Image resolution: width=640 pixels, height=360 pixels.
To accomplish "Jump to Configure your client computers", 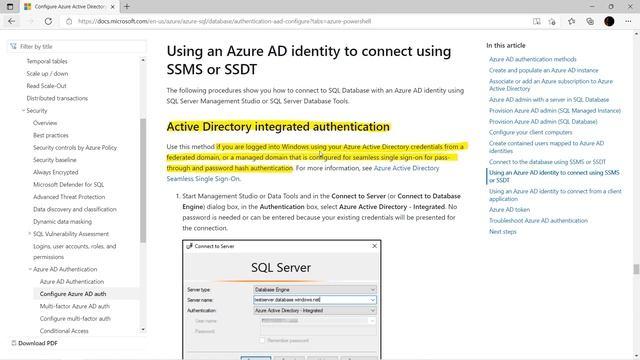I will (531, 132).
